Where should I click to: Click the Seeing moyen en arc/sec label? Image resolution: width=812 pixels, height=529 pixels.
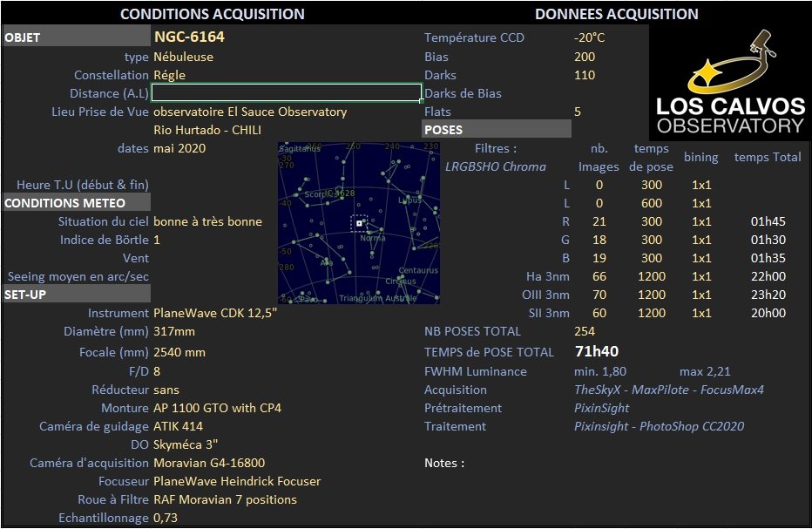pos(78,276)
